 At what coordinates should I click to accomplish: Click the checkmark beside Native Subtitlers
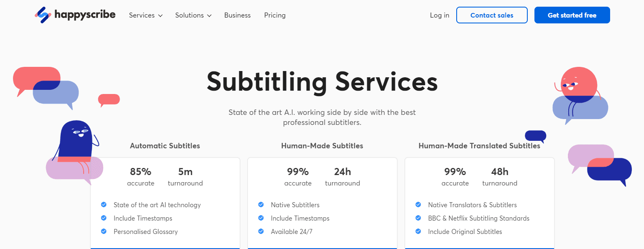point(261,205)
